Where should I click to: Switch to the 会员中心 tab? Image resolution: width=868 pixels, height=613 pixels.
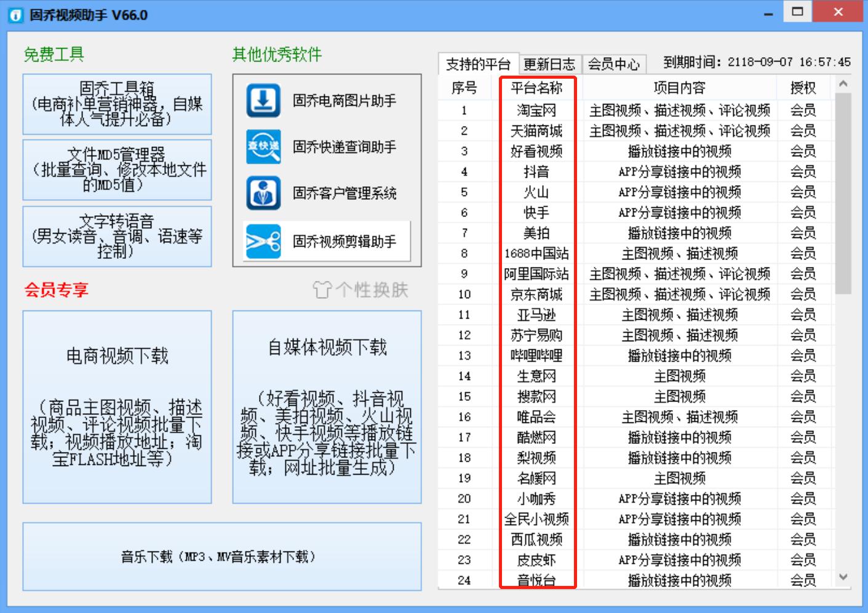tap(614, 64)
